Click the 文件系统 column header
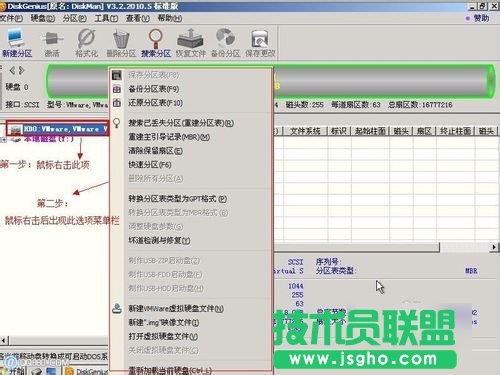500x375 pixels. click(305, 131)
